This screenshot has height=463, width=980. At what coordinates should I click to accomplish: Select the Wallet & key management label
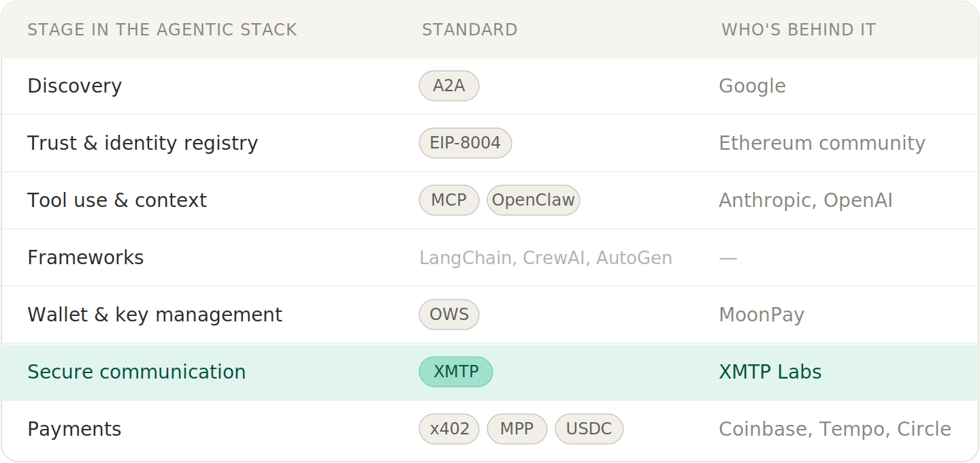[x=154, y=315]
